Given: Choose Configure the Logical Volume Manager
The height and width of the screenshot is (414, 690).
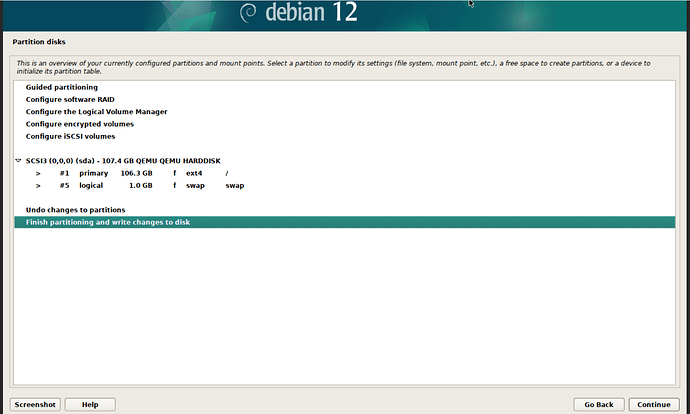Looking at the screenshot, I should pos(96,112).
